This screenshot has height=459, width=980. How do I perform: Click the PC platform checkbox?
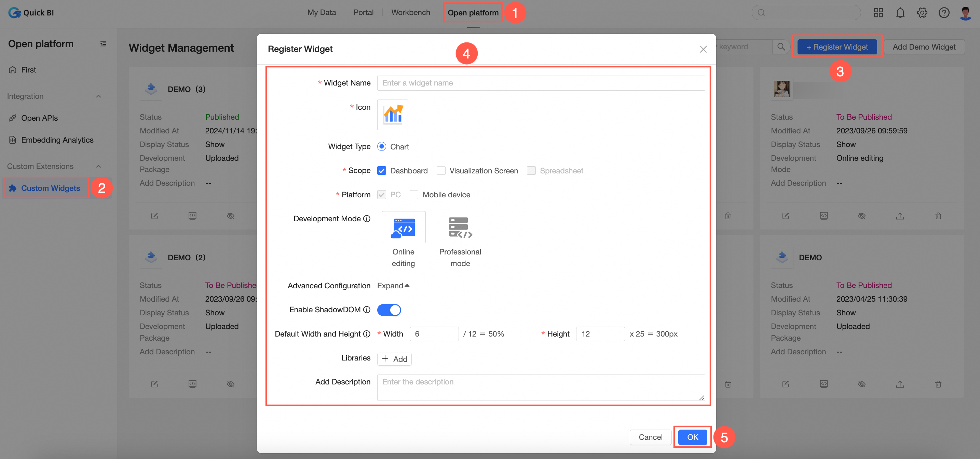(x=382, y=195)
